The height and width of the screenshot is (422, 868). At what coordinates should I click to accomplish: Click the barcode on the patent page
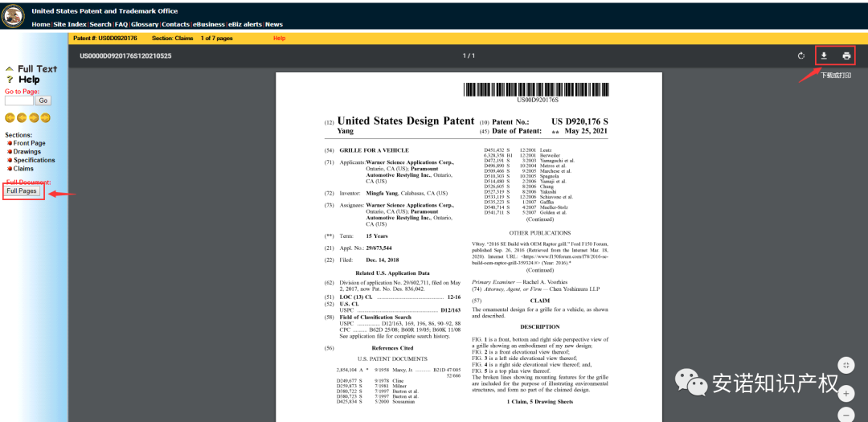537,90
